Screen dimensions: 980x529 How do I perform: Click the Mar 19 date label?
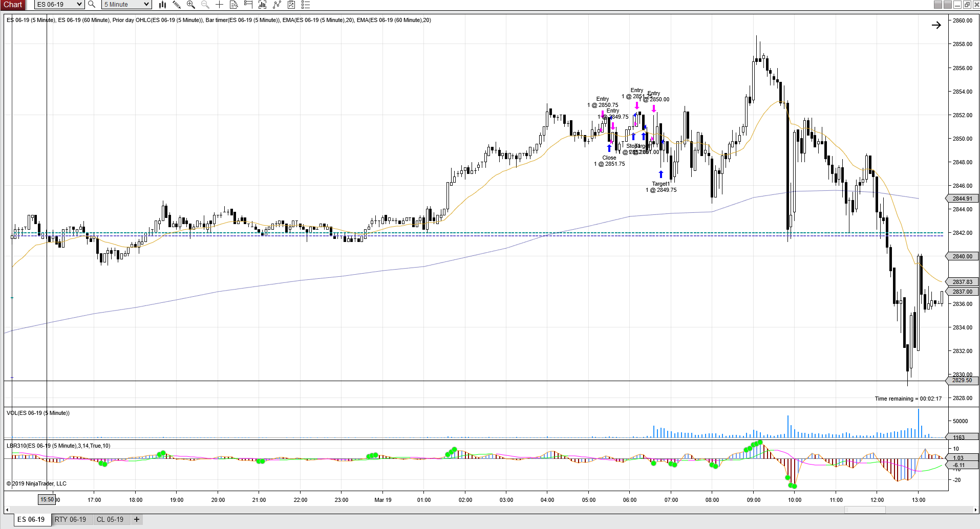[x=383, y=500]
